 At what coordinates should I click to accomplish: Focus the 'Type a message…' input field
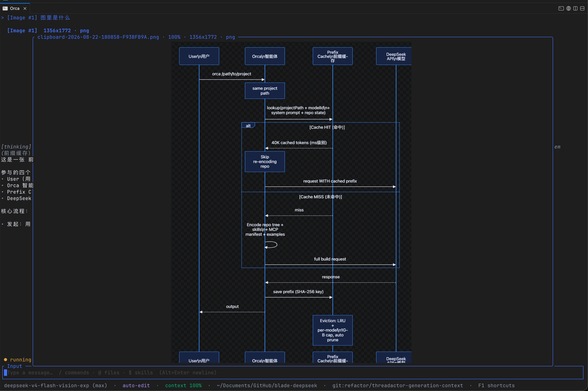(x=293, y=373)
